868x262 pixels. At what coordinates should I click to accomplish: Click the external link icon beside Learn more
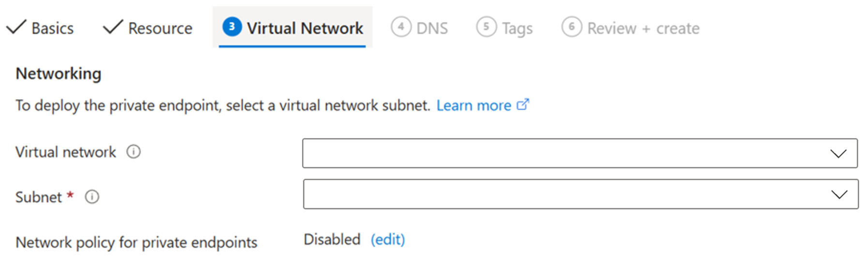tap(523, 104)
